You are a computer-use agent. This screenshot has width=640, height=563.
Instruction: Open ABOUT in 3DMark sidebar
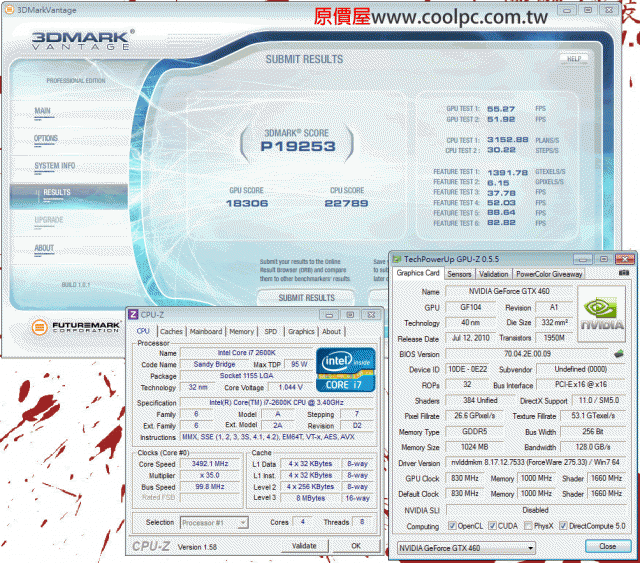pos(44,248)
